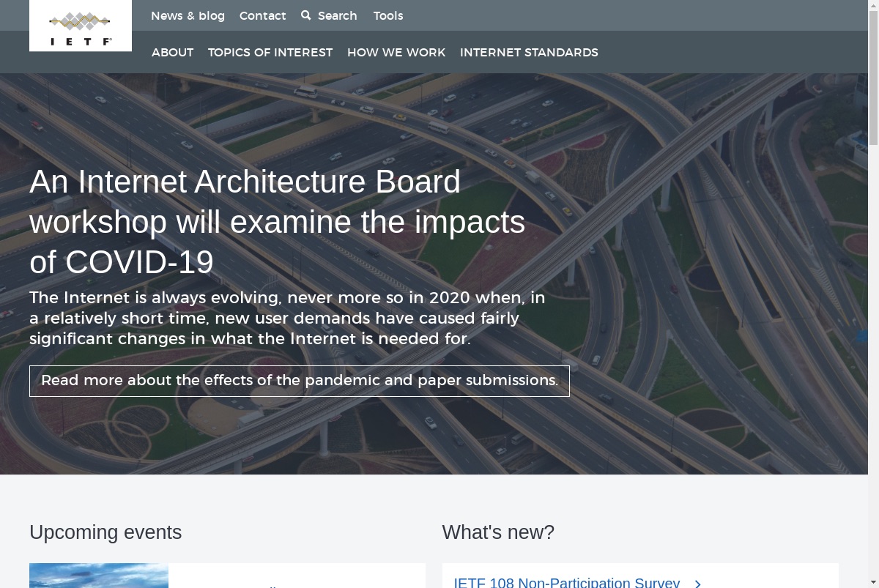Viewport: 879px width, 588px height.
Task: Open the ABOUT menu
Action: (172, 52)
